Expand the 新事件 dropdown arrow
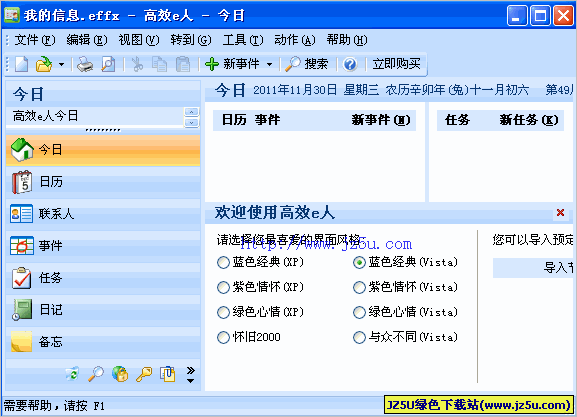 click(x=270, y=64)
